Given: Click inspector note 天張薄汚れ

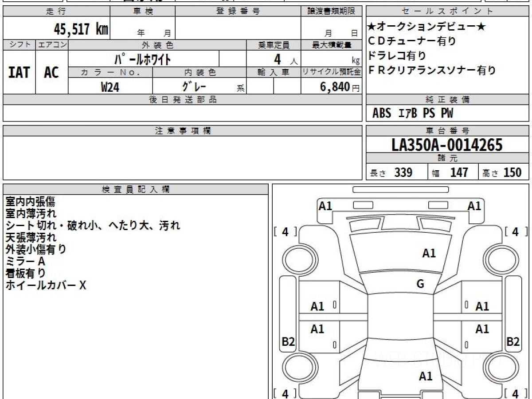Looking at the screenshot, I should coord(31,238).
